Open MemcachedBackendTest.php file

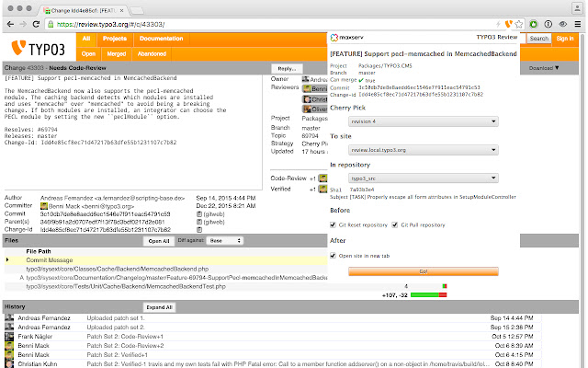point(126,286)
